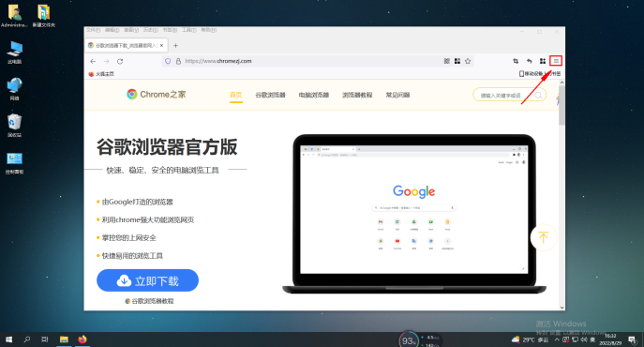Click the shield tracking protection icon

tap(168, 61)
